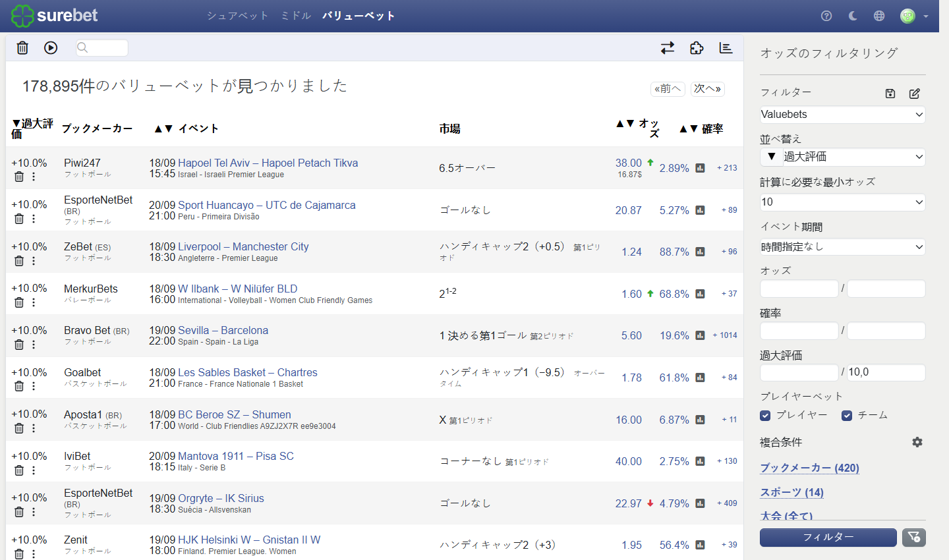Delete the Goalbet row with its trash icon
The height and width of the screenshot is (560, 949).
[19, 386]
